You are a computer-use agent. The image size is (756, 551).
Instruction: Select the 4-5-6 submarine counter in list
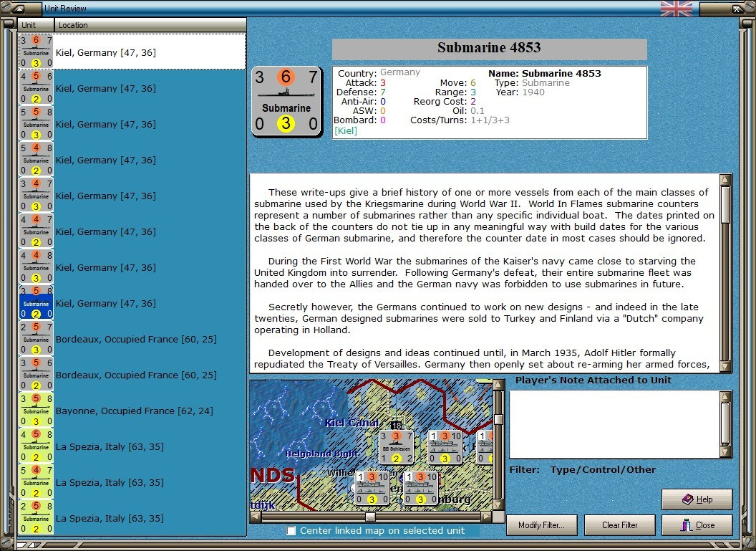point(37,87)
